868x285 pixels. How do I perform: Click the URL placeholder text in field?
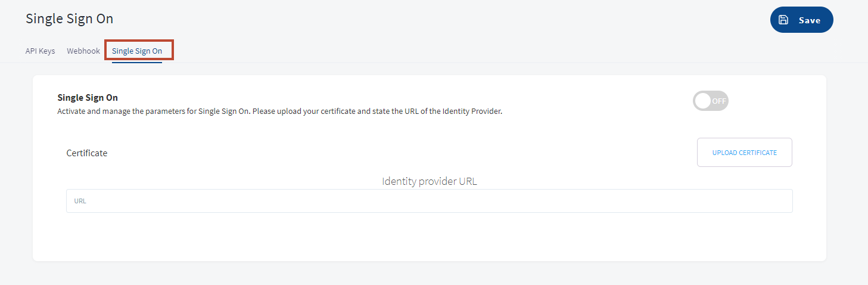tap(80, 201)
